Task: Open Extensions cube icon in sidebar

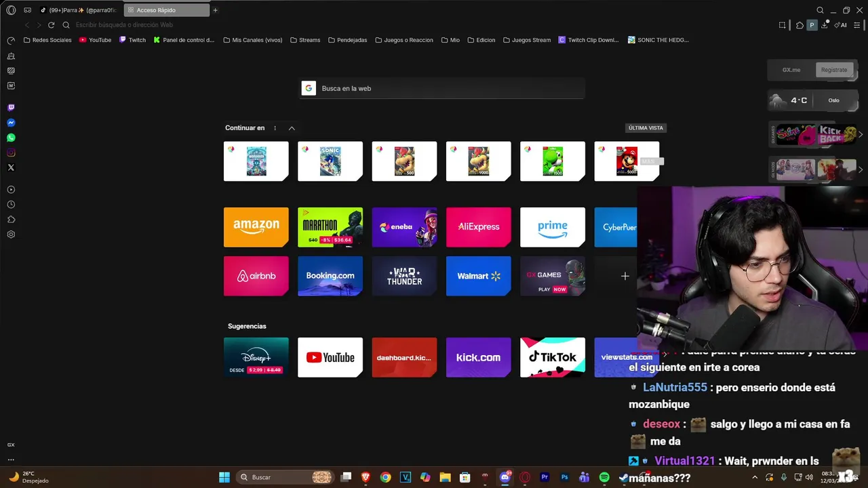Action: [x=11, y=220]
